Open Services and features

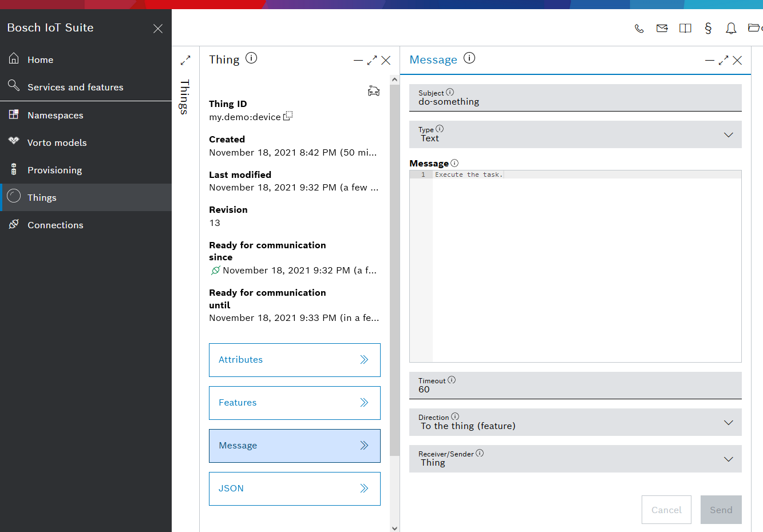[x=86, y=87]
